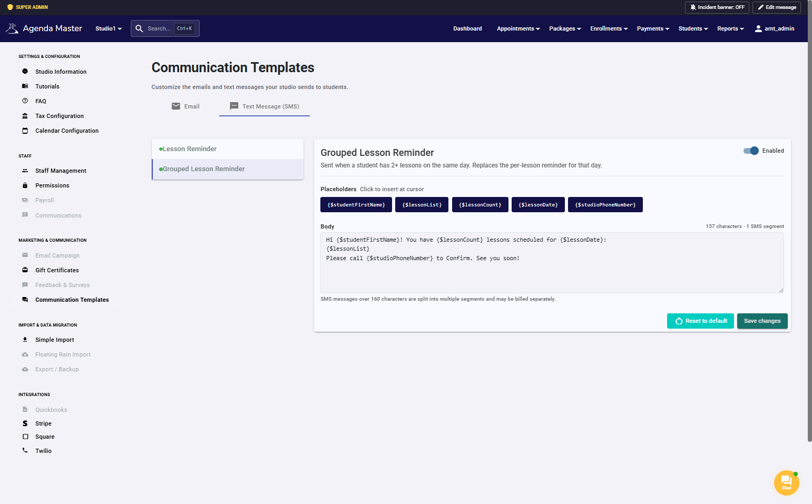This screenshot has height=504, width=812.
Task: Insert the {$lessonDate} placeholder
Action: click(x=538, y=205)
